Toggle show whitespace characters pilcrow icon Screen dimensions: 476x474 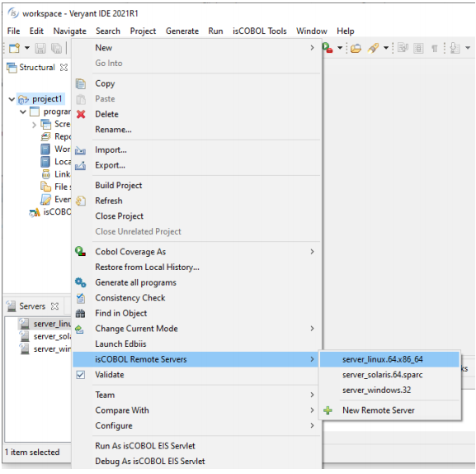(435, 49)
